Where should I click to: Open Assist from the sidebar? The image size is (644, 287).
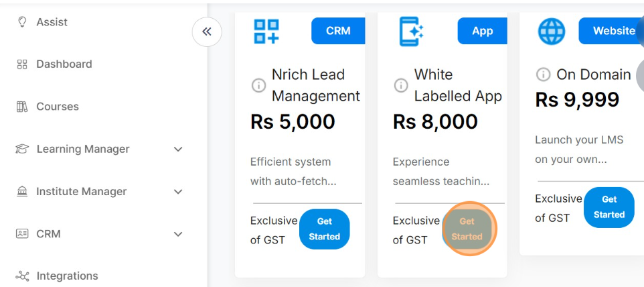tap(52, 22)
